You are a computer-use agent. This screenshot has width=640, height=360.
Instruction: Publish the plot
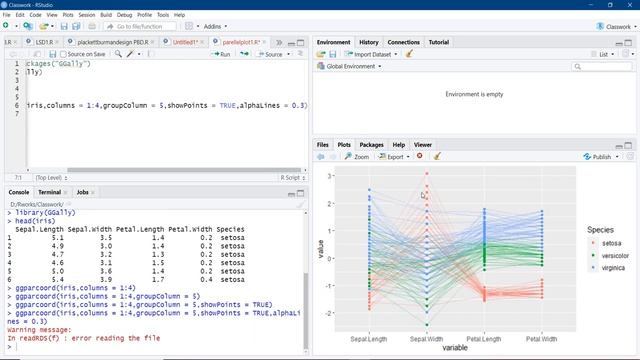click(598, 157)
